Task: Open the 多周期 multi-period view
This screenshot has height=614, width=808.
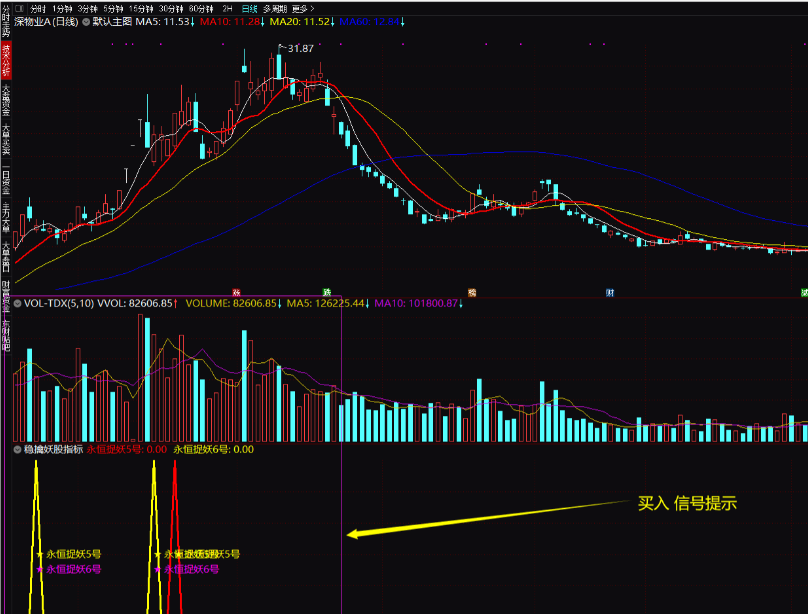Action: tap(275, 9)
